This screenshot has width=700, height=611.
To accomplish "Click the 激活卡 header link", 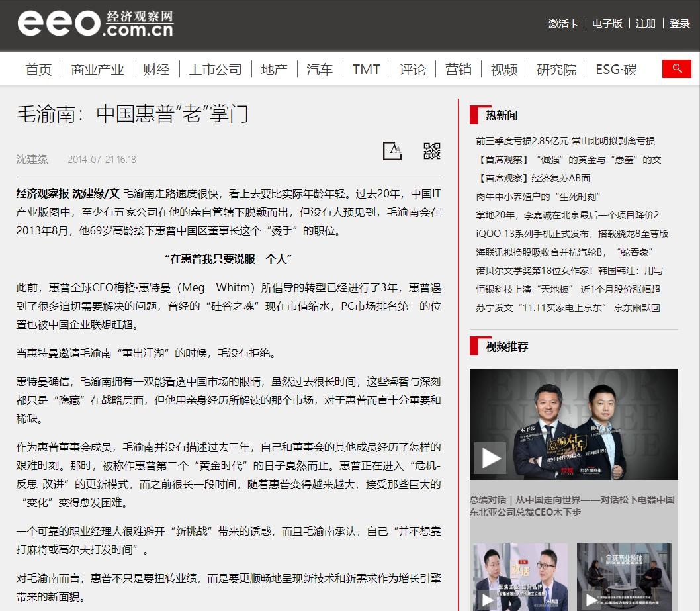I will 563,23.
